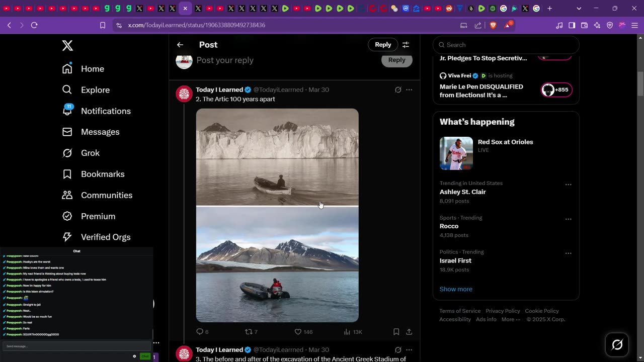The image size is (644, 362).
Task: Expand the More footer menu
Action: [511, 319]
